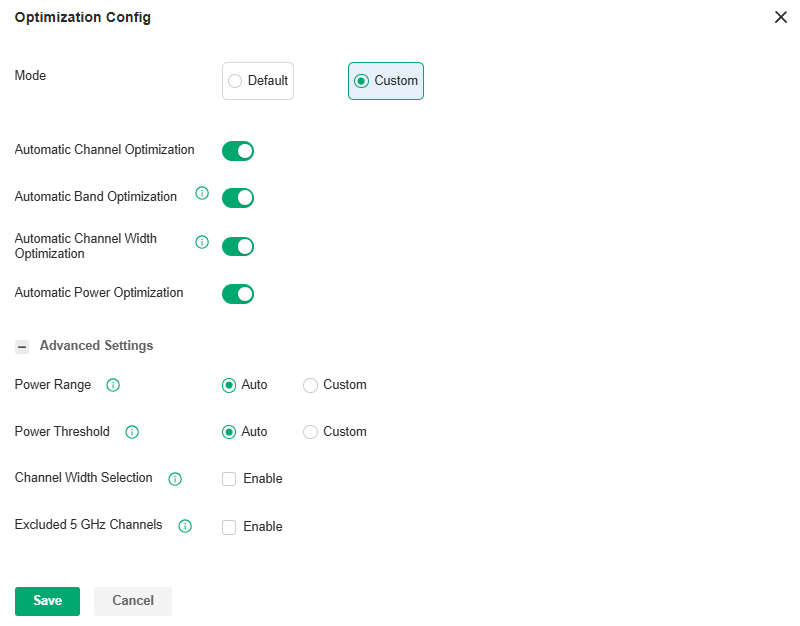Switch off Automatic Power Optimization
Image resolution: width=800 pixels, height=626 pixels.
point(237,293)
